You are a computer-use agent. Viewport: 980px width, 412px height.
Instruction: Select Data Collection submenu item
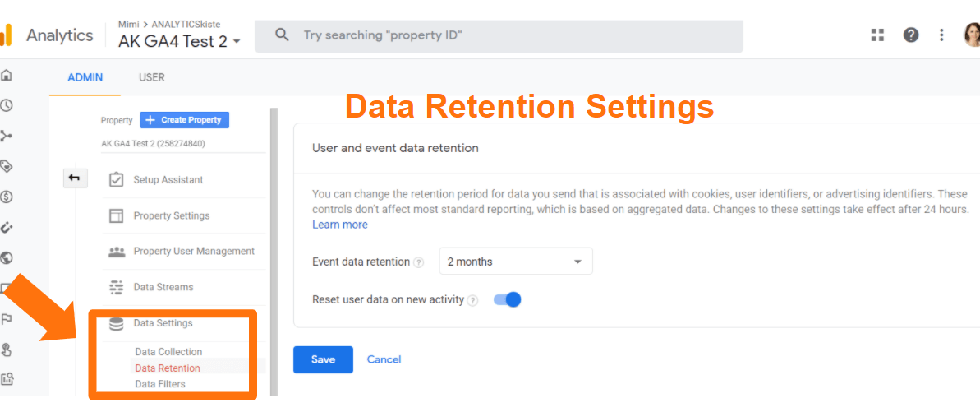168,352
